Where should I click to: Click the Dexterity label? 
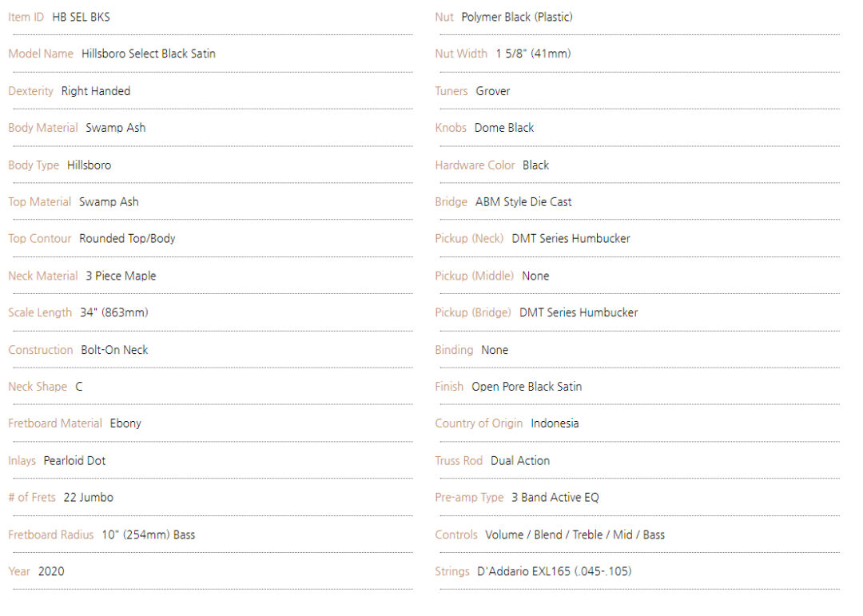[31, 91]
